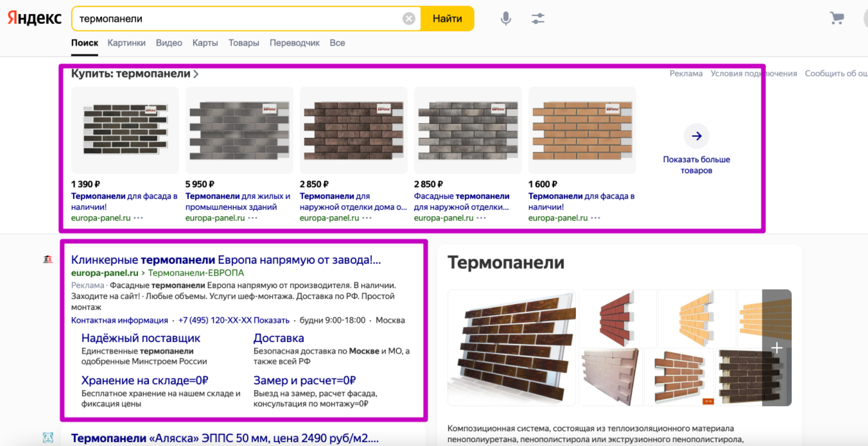Image resolution: width=868 pixels, height=446 pixels.
Task: Open orange-and-white brick corner image in gallery bottom row
Action: tap(679, 377)
